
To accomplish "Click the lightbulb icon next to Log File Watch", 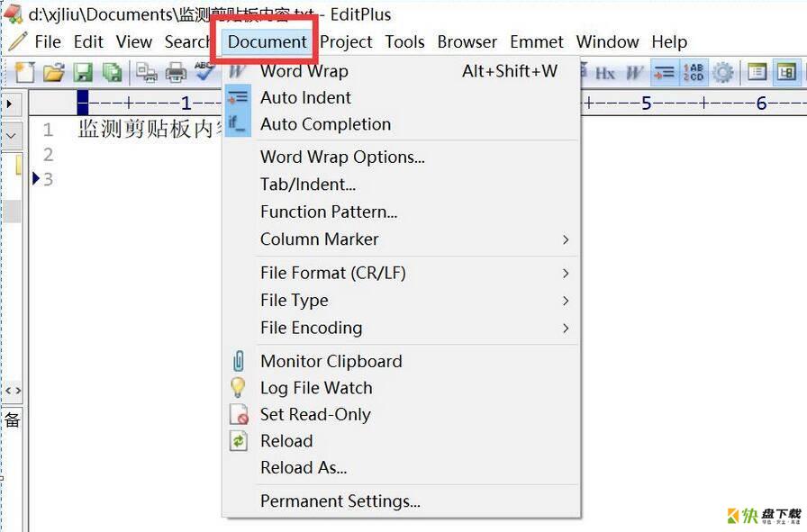I will pos(238,387).
